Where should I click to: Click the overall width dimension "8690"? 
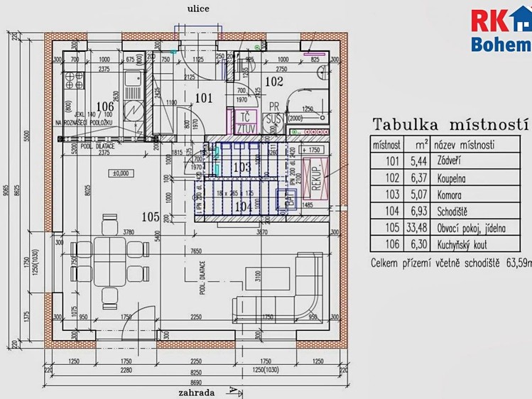[x=196, y=383]
